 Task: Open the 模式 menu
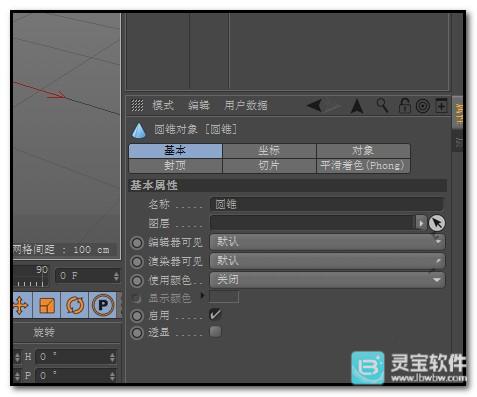point(163,105)
